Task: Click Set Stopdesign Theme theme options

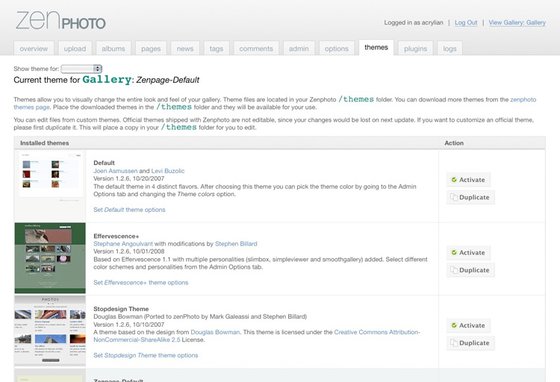Action: [x=146, y=356]
